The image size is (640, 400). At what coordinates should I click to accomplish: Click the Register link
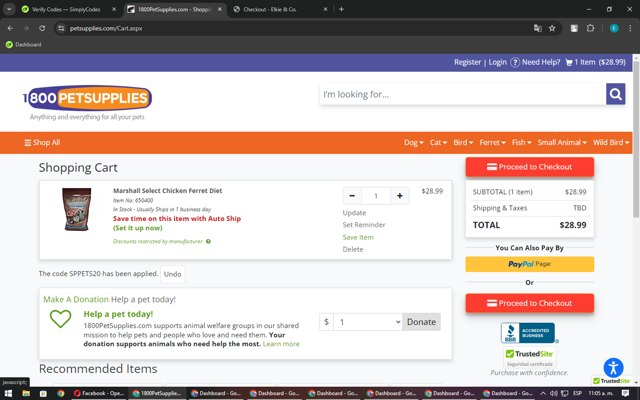click(467, 62)
